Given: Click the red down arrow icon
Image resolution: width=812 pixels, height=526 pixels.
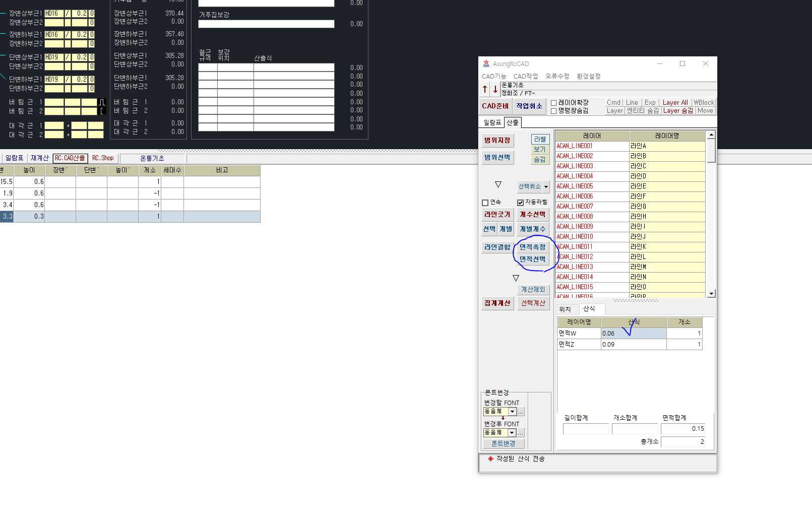Looking at the screenshot, I should pyautogui.click(x=495, y=89).
